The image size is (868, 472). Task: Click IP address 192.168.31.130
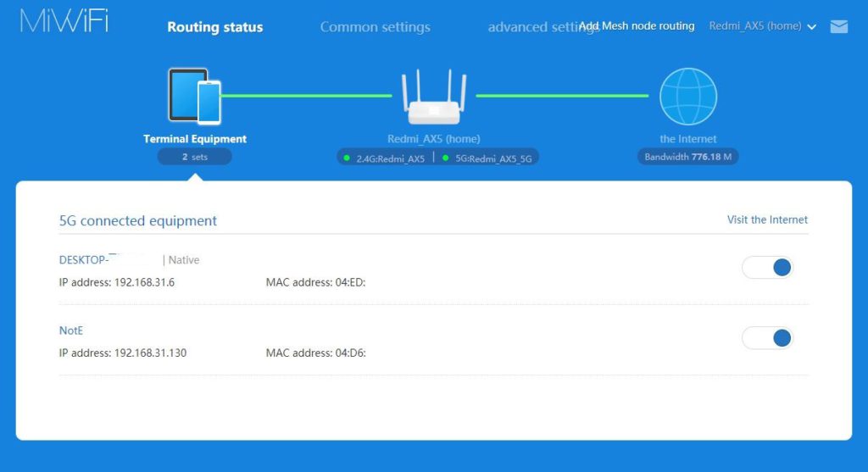123,353
